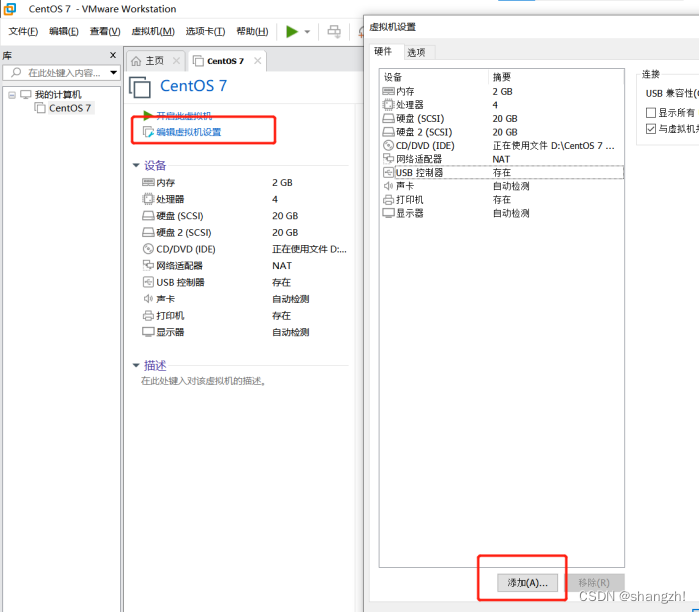This screenshot has height=613, width=700.
Task: Select 声卡 row icon in settings dialog
Action: point(388,186)
